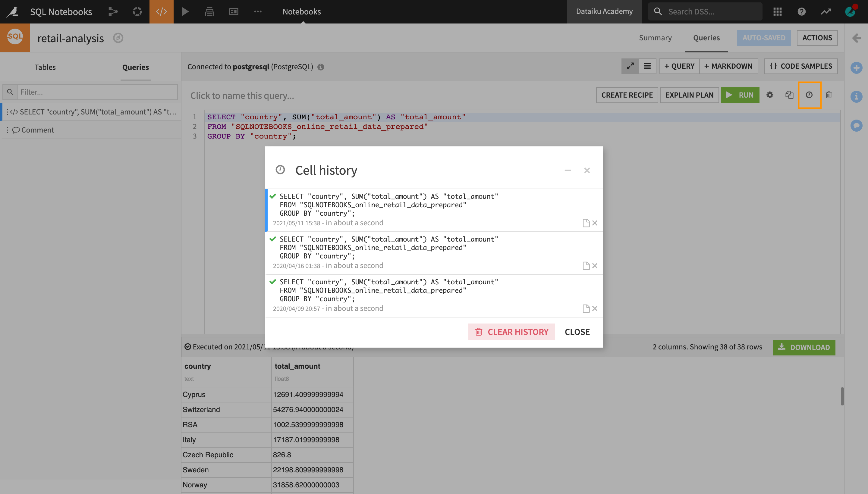Open the three-dot more actions menu
This screenshot has height=494, width=868.
coord(258,11)
